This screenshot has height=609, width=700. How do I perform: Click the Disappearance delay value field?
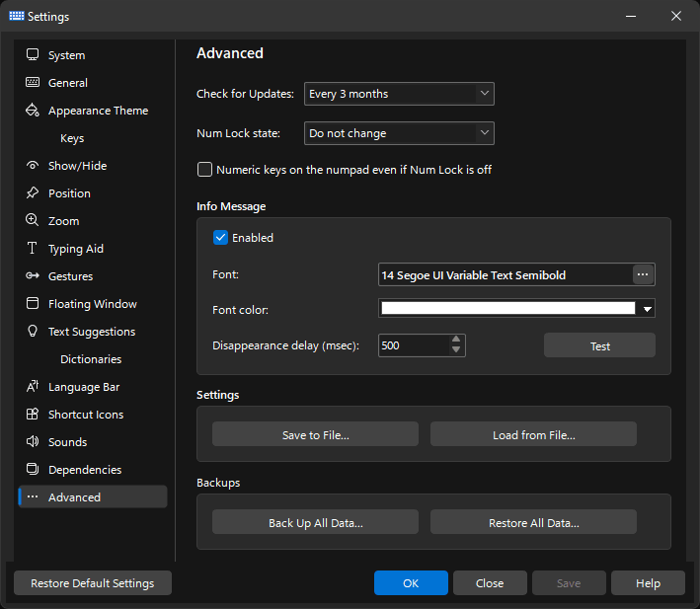(414, 345)
